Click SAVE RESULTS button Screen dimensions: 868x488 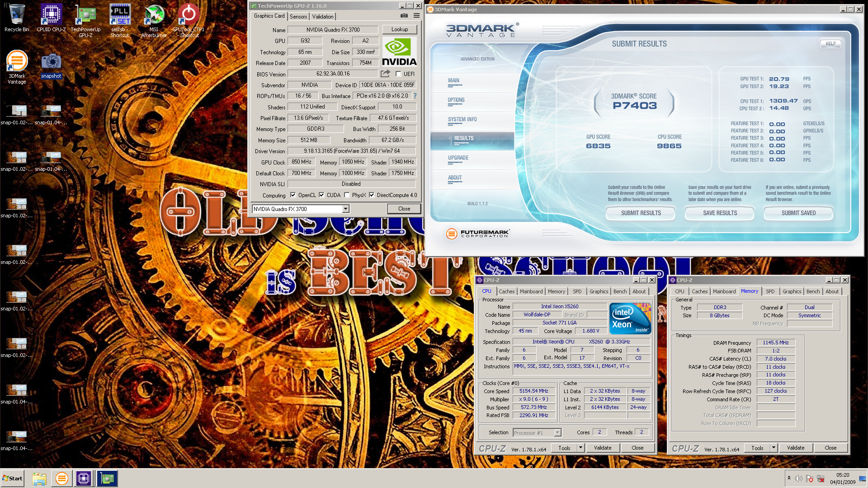tap(720, 213)
